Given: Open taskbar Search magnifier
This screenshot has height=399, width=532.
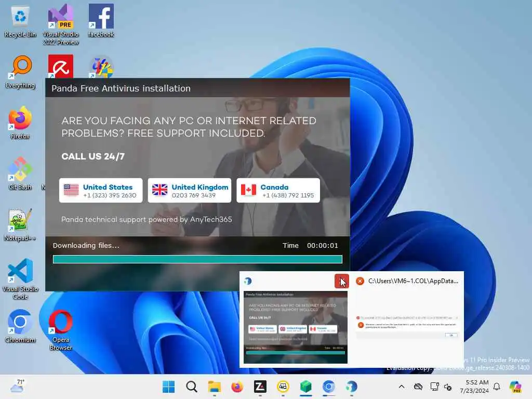Looking at the screenshot, I should click(192, 387).
